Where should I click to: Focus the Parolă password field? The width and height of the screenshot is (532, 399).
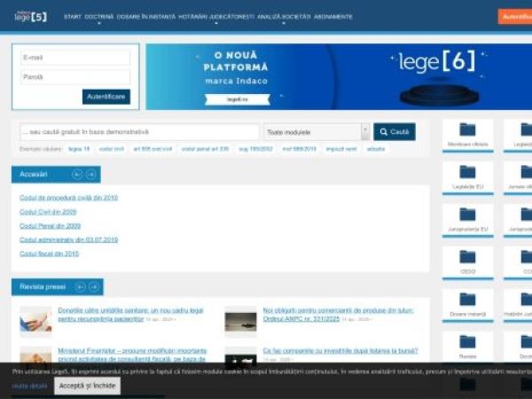[75, 77]
